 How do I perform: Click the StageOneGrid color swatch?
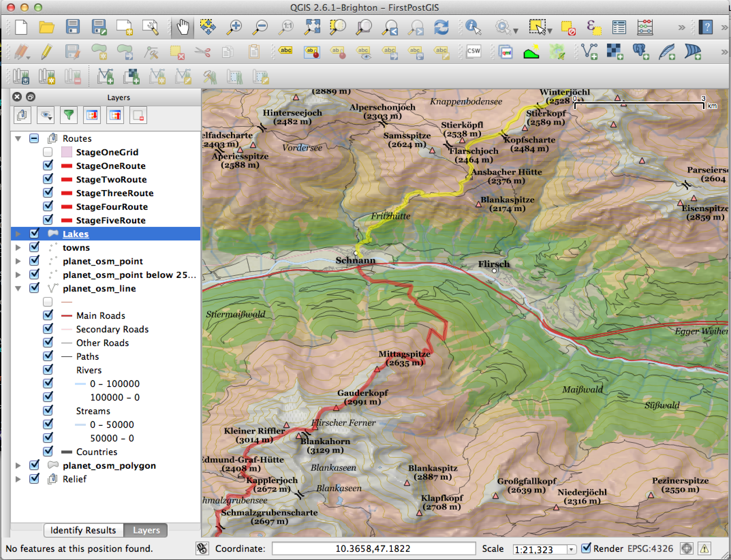pyautogui.click(x=66, y=152)
